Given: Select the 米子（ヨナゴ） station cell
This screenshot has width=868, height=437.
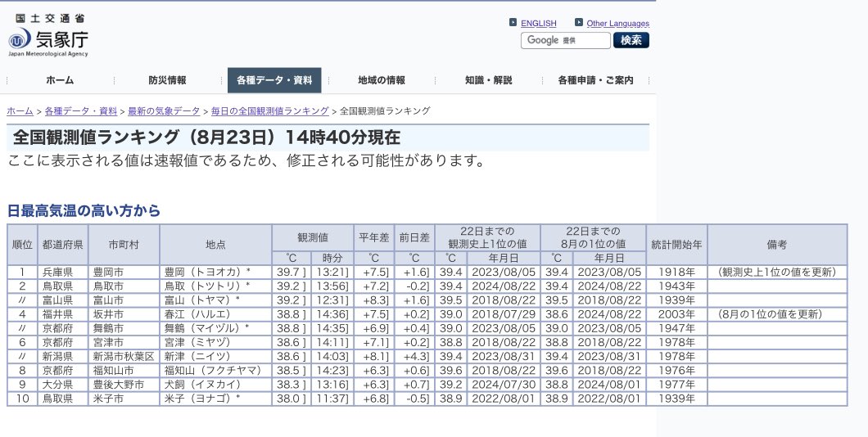Looking at the screenshot, I should pos(215,399).
